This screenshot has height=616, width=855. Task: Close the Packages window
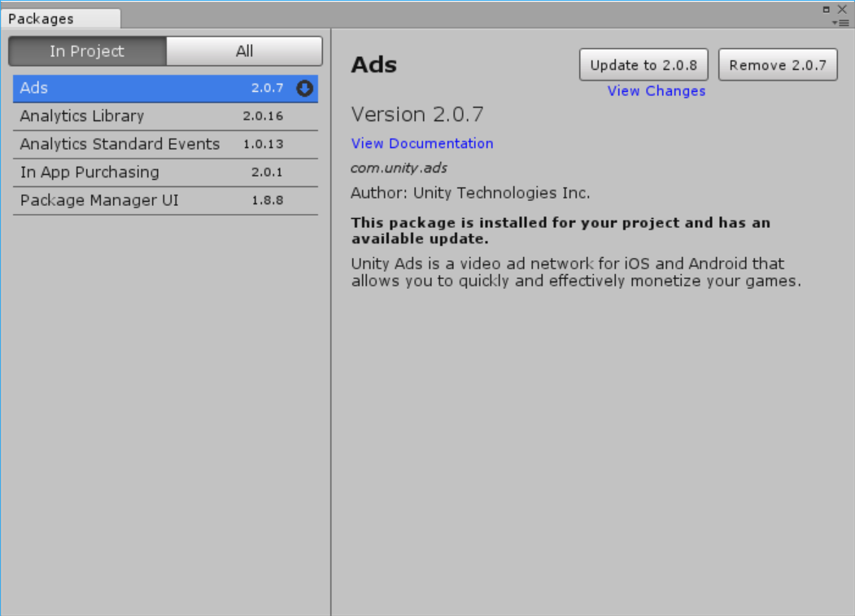point(843,9)
